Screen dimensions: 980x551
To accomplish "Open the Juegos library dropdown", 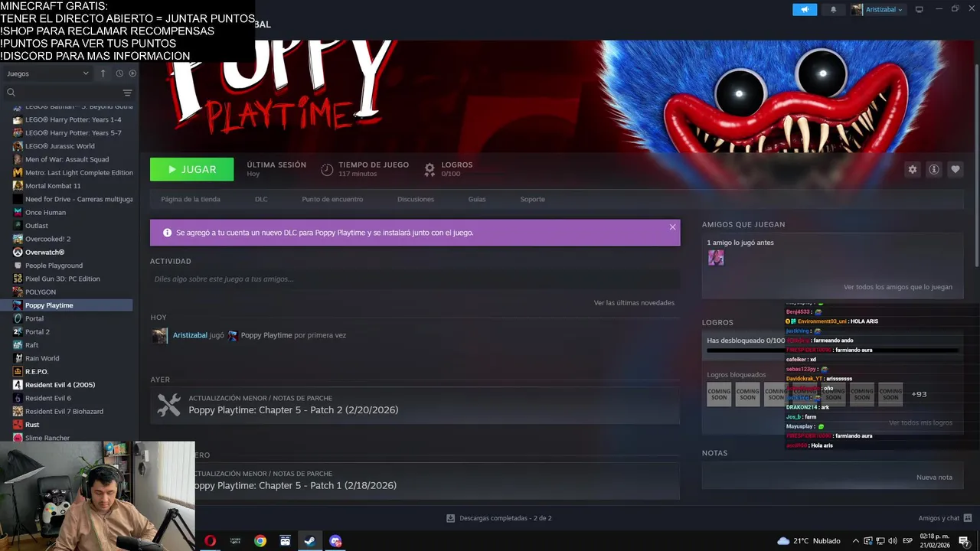I will click(47, 73).
